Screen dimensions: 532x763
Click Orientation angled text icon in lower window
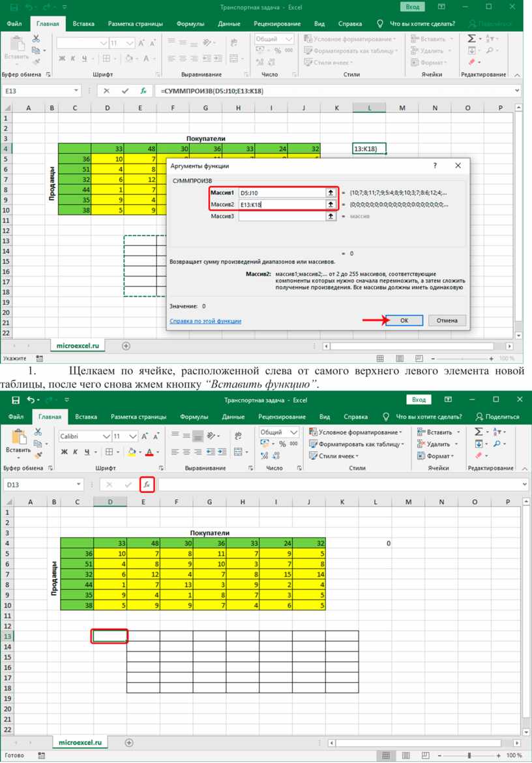pos(211,436)
